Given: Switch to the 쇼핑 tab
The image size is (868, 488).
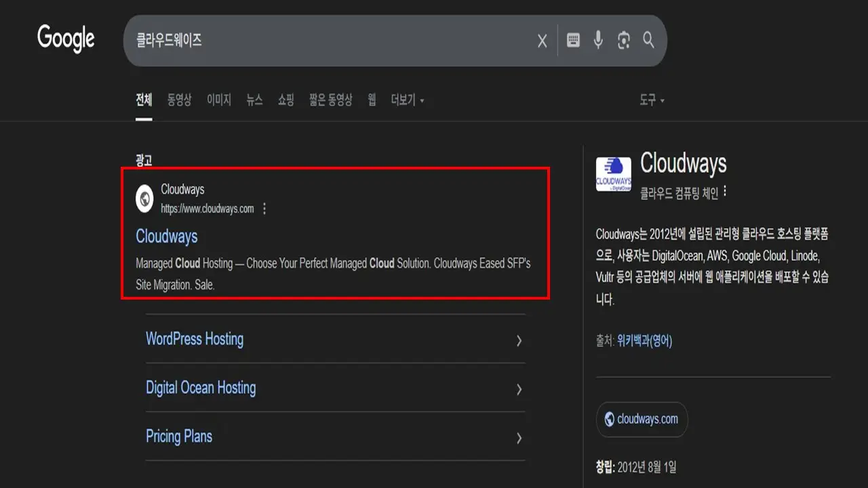Looking at the screenshot, I should coord(286,100).
